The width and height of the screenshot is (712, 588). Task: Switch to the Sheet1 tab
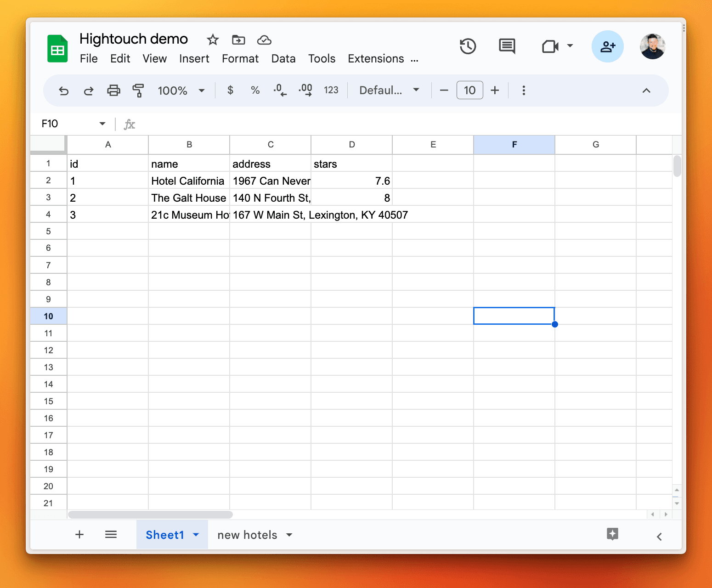point(165,535)
